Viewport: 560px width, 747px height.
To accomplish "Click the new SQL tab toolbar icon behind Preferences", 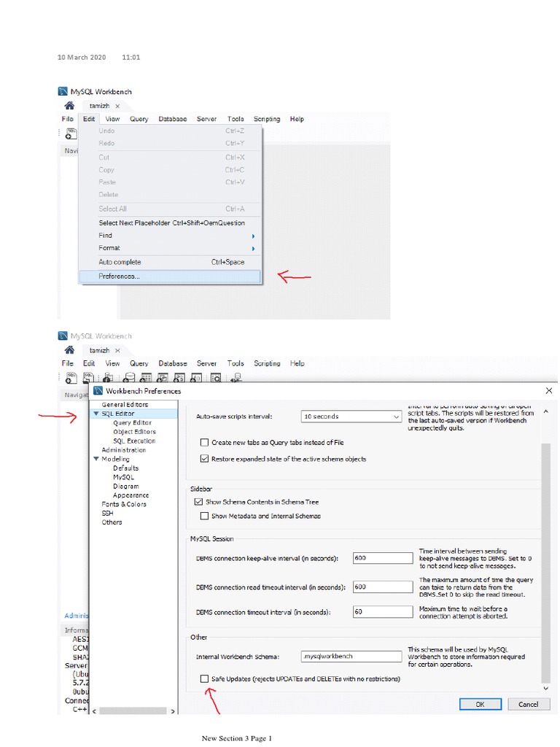I will [71, 378].
